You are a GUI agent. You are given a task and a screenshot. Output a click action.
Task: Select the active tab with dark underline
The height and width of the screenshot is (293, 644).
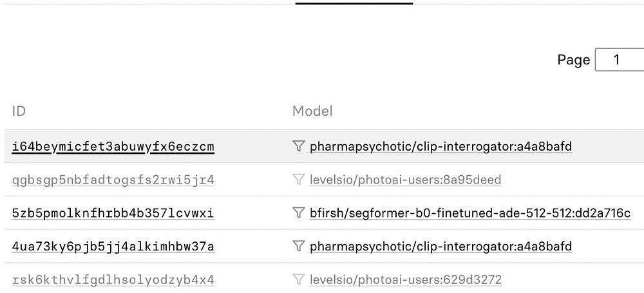(354, 3)
